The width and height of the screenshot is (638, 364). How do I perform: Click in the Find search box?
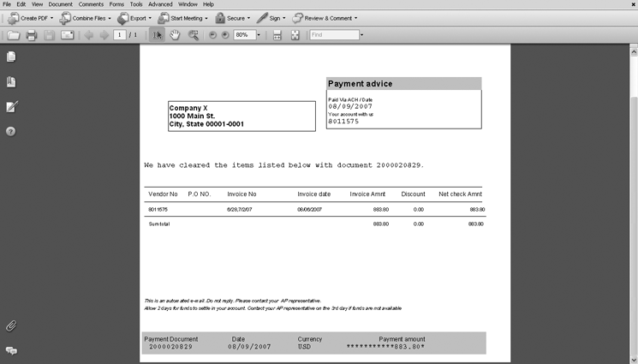[x=335, y=35]
